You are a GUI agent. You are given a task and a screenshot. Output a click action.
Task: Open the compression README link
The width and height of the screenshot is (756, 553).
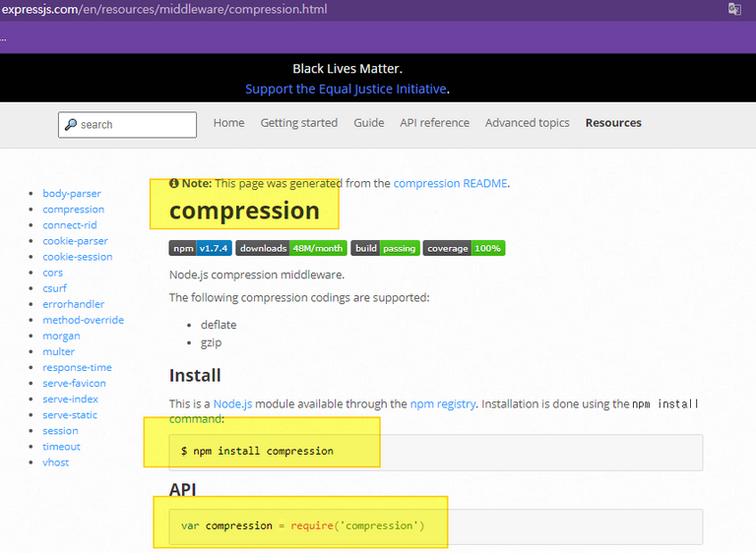pyautogui.click(x=450, y=183)
